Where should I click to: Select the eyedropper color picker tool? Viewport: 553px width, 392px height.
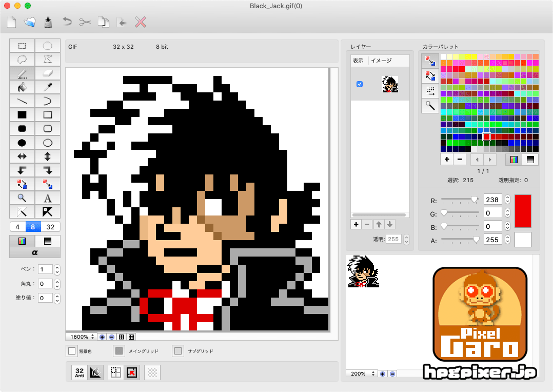coord(48,87)
